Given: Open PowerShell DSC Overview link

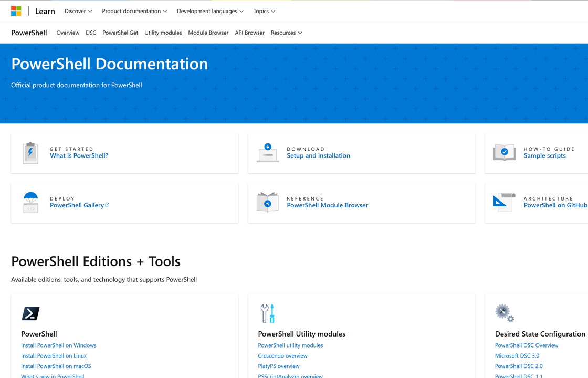Looking at the screenshot, I should 527,345.
